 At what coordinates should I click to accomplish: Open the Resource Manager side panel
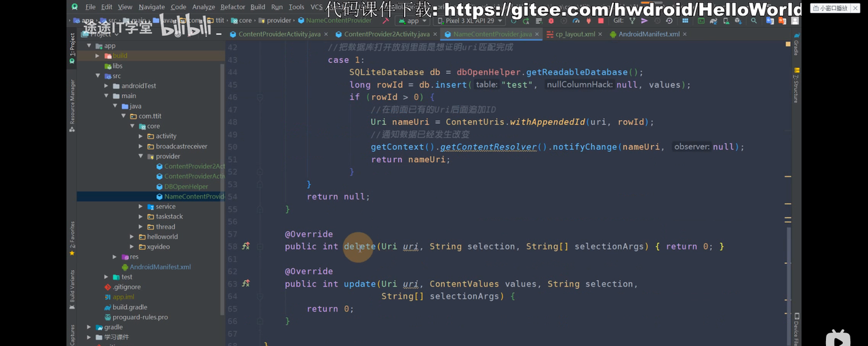pyautogui.click(x=72, y=104)
